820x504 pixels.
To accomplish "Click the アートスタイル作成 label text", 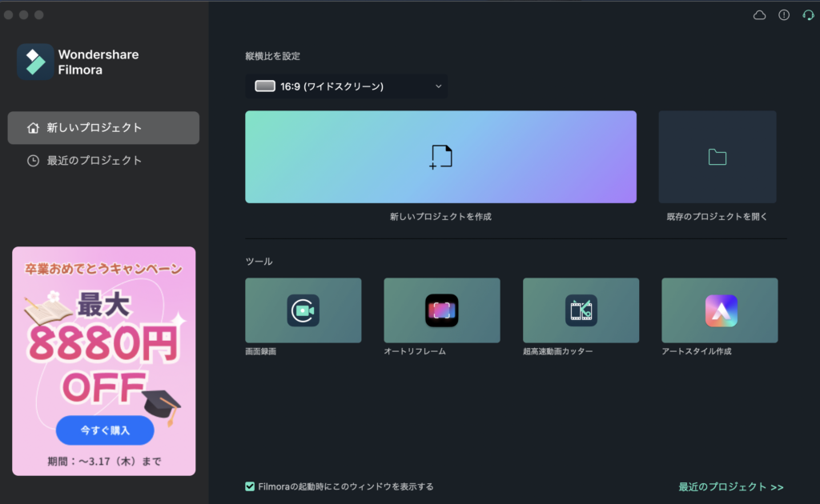I will (x=696, y=351).
